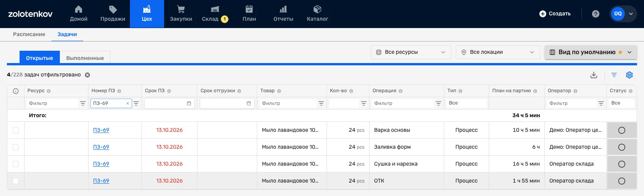644x196 pixels.
Task: Open the Закупки purchasing section
Action: [181, 14]
